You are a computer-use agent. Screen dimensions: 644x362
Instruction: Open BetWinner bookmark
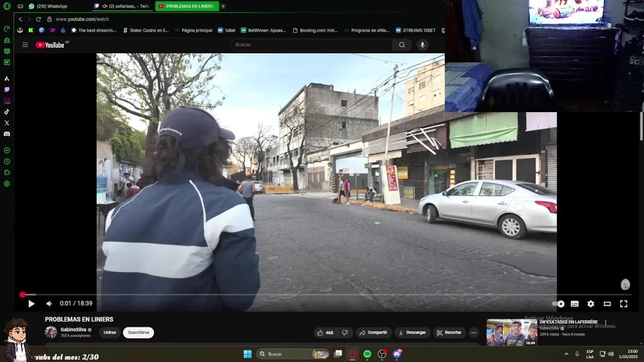coord(263,30)
